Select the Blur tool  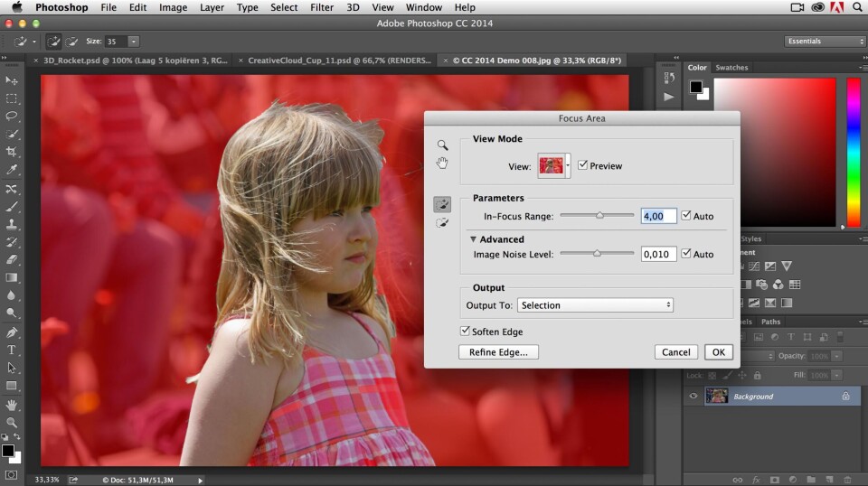(11, 295)
